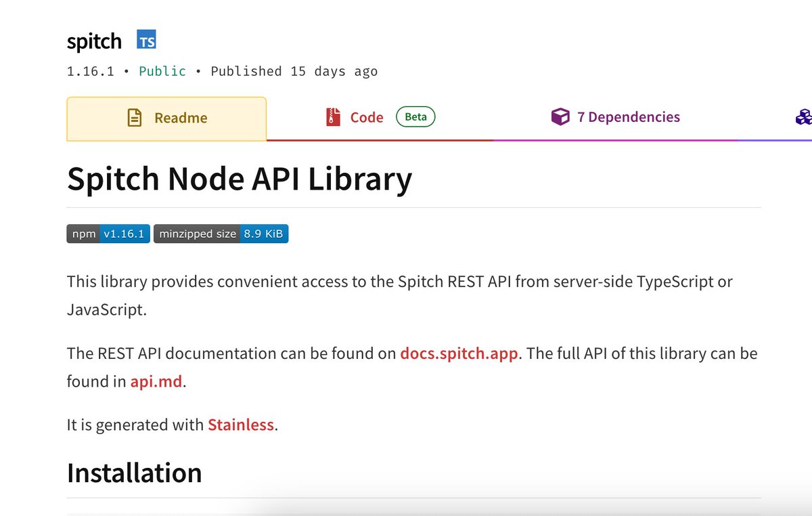Click the npm v1.16.1 badge
This screenshot has height=516, width=812.
(108, 234)
